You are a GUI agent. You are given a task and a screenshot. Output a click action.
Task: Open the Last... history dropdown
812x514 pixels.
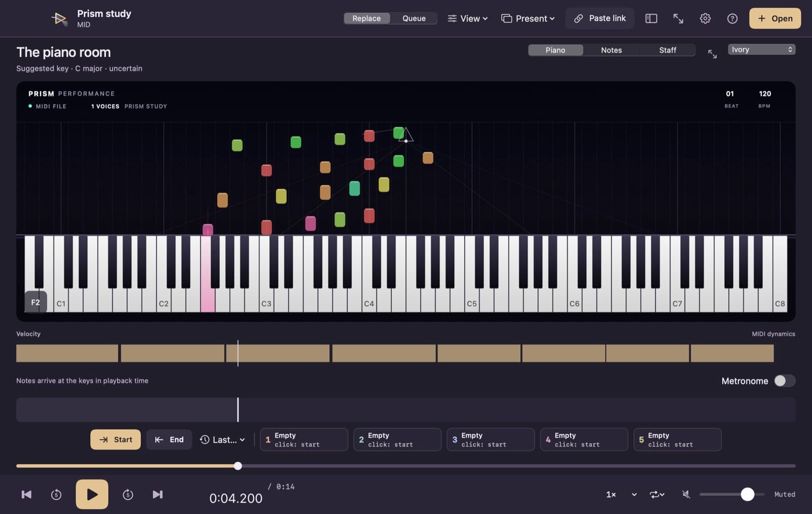[x=222, y=439]
